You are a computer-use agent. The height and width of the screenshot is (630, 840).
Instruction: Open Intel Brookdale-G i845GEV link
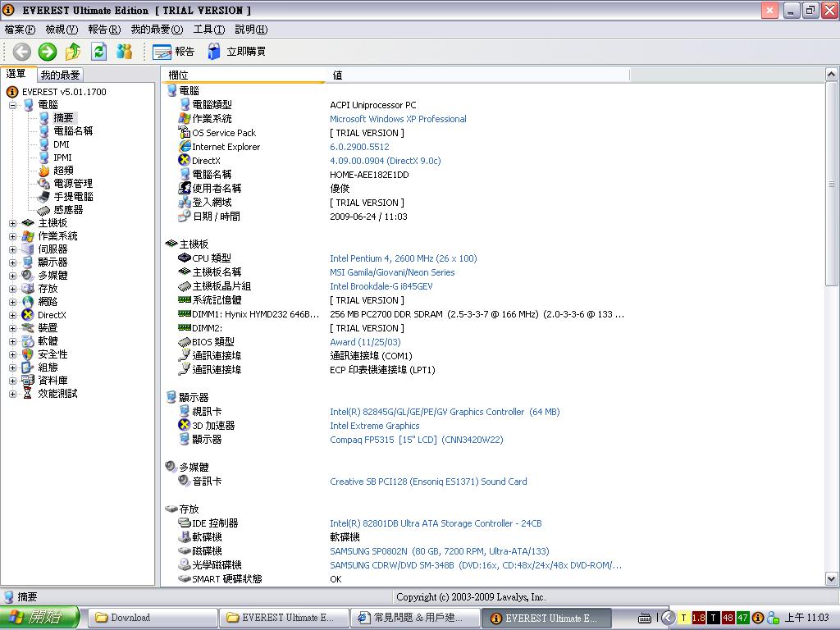(x=381, y=286)
